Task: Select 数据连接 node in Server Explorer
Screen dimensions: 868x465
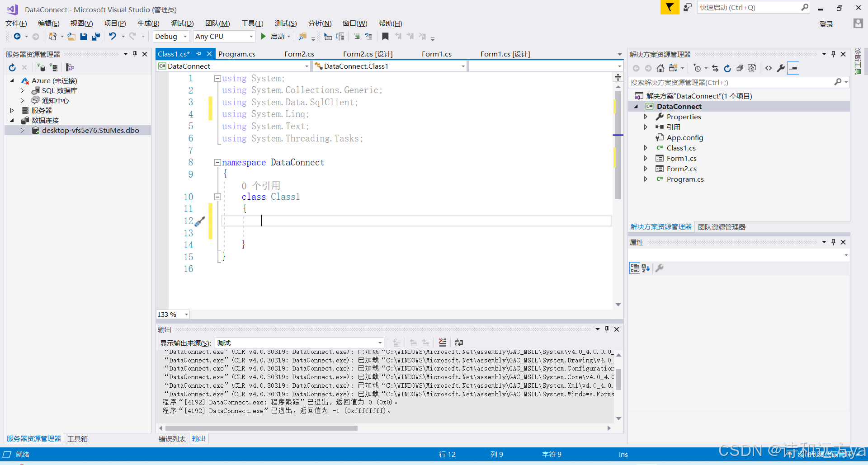Action: (x=45, y=121)
